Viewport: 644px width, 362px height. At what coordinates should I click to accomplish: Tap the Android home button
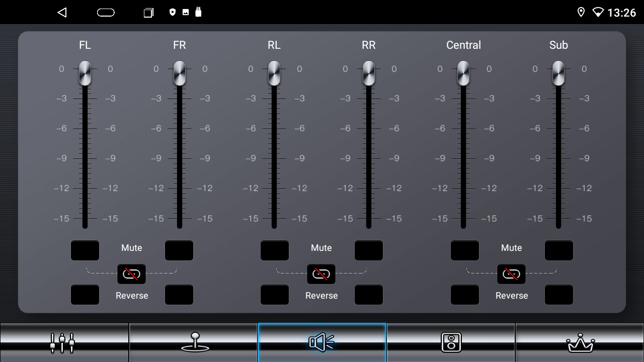(106, 13)
